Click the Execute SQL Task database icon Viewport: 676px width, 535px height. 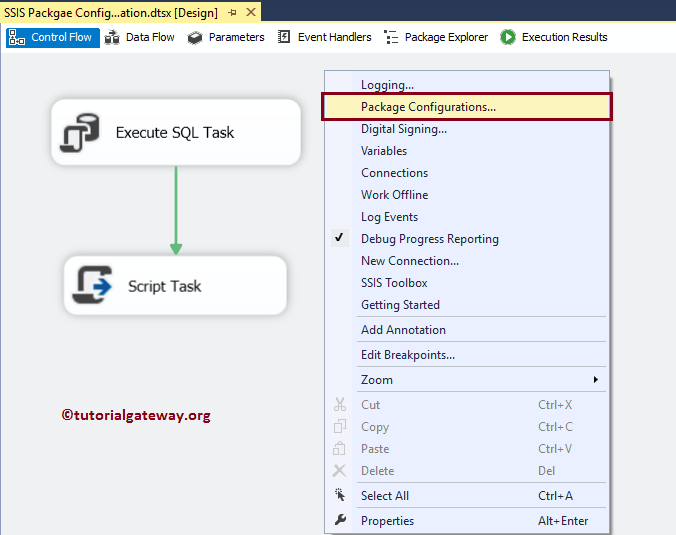coord(80,133)
